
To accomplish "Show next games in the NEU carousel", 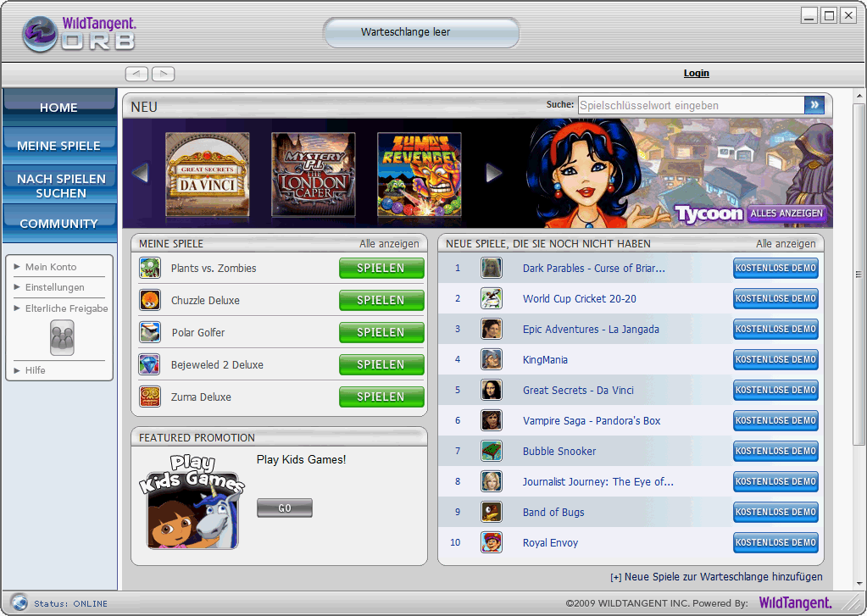I will coord(493,173).
